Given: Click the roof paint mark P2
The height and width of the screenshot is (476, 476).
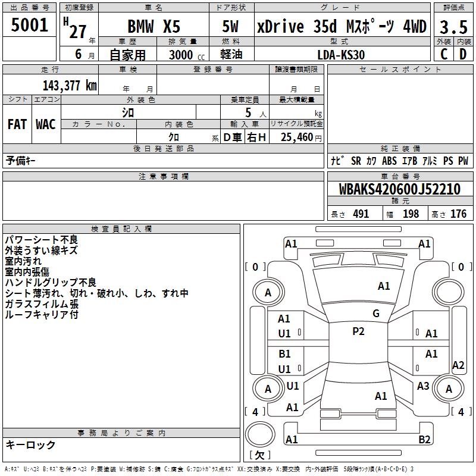Looking at the screenshot, I should (x=358, y=331).
